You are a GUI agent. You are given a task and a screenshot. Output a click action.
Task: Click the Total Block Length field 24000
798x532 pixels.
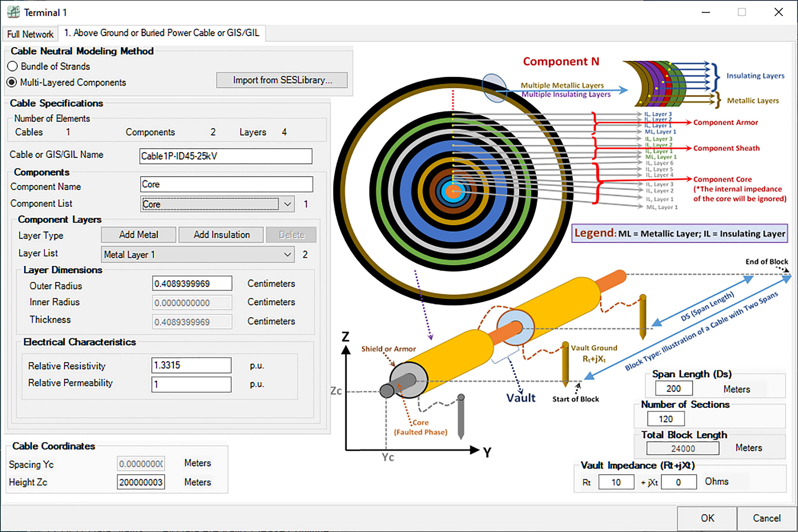click(x=683, y=448)
